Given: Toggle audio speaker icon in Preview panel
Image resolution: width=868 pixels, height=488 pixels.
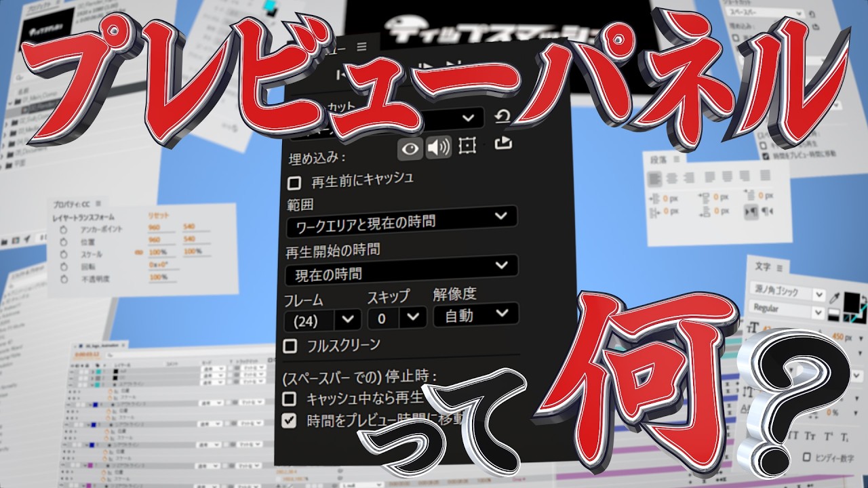Looking at the screenshot, I should (439, 148).
